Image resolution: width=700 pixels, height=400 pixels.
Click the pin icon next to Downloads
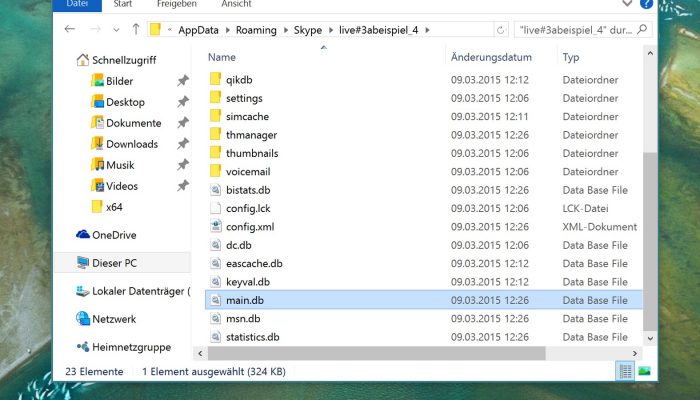183,144
